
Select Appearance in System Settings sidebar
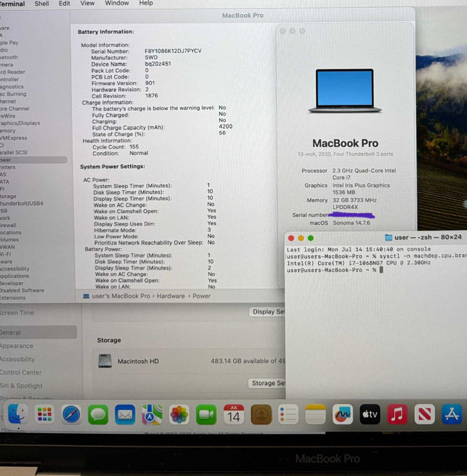[17, 345]
